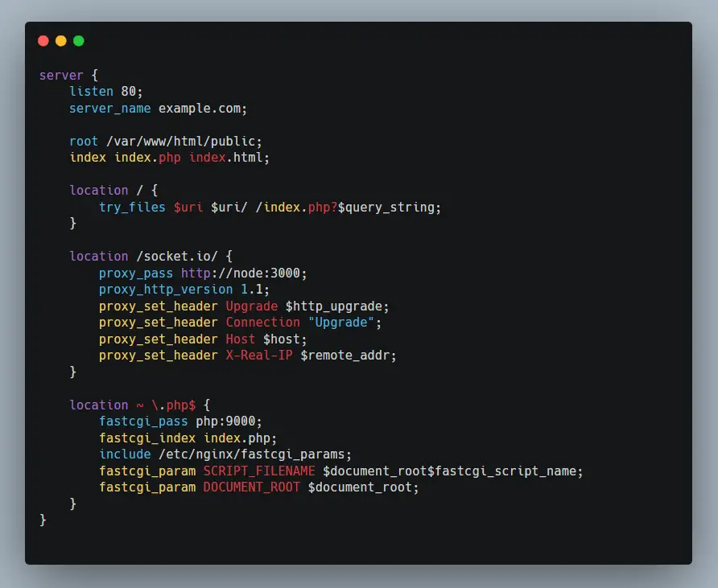
Task: Click the 'fastcgi_pass' directive
Action: 143,421
